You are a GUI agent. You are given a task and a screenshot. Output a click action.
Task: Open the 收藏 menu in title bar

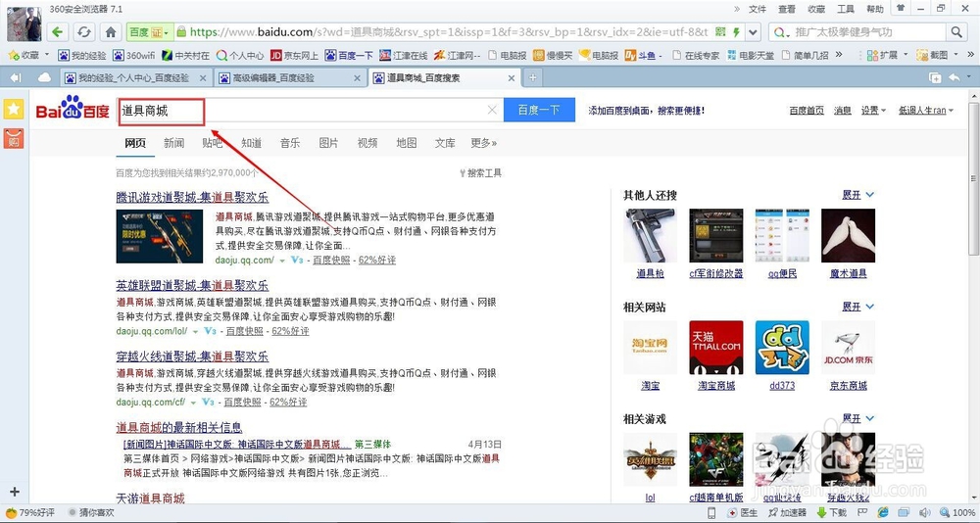click(x=816, y=9)
